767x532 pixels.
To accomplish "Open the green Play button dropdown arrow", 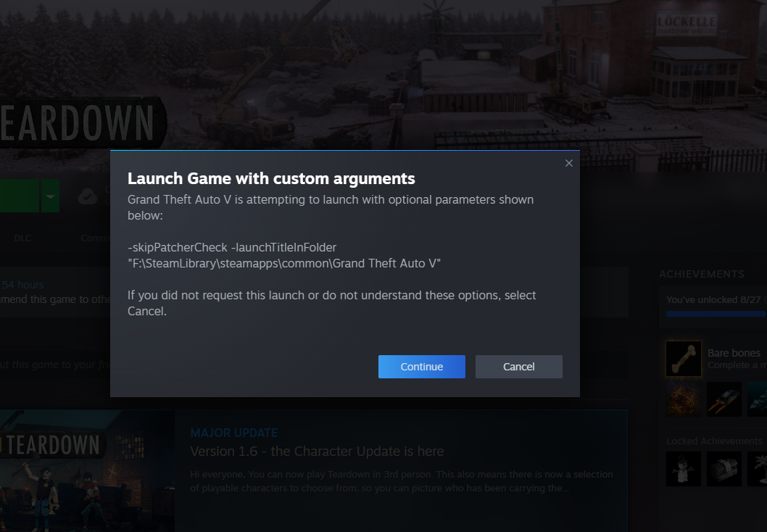I will tap(50, 196).
